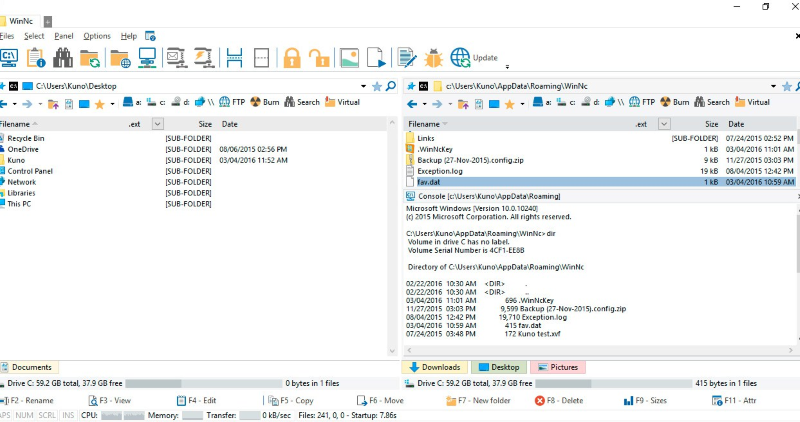Click the folder synchronize toolbar icon
This screenshot has width=800, height=422.
pyautogui.click(x=90, y=58)
